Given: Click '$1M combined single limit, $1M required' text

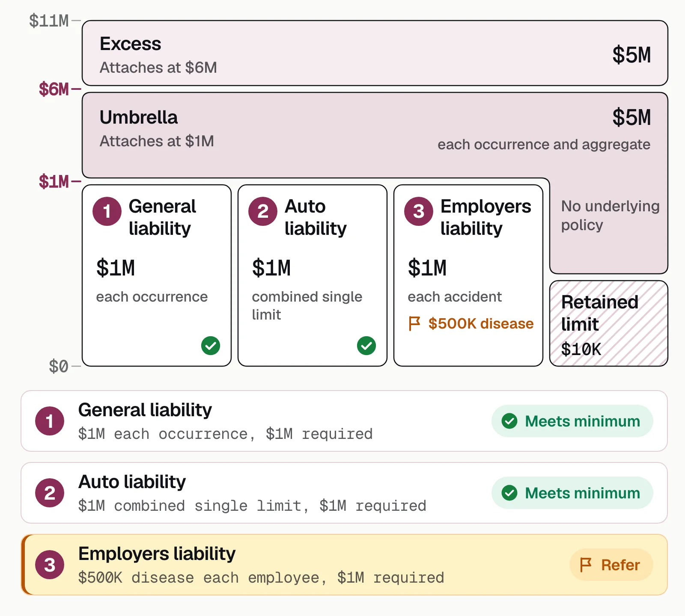Looking at the screenshot, I should 252,506.
